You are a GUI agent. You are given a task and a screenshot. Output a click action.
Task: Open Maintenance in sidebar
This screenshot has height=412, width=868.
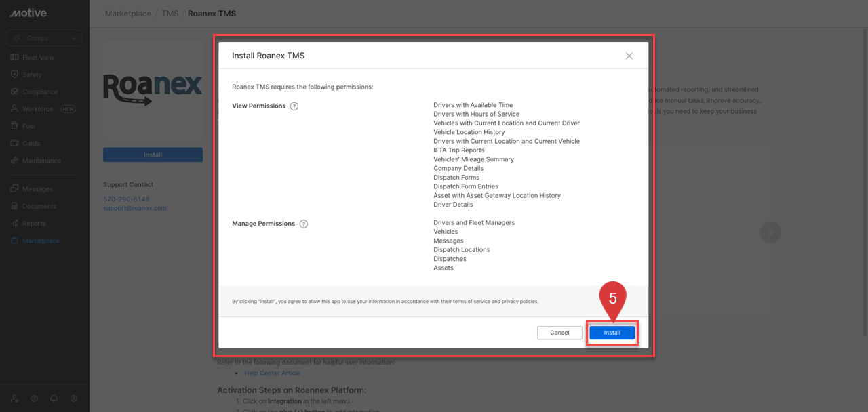point(41,161)
